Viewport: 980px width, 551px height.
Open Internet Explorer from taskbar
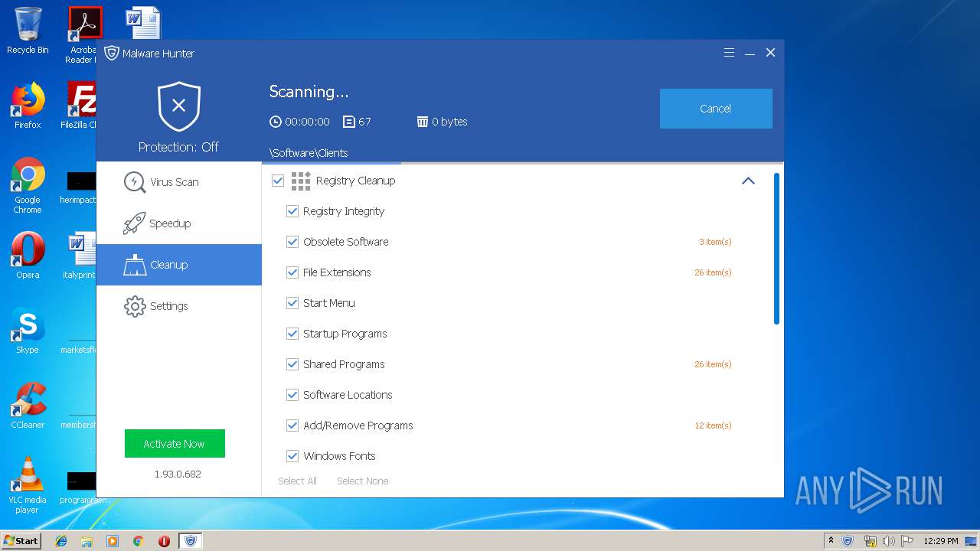point(61,541)
